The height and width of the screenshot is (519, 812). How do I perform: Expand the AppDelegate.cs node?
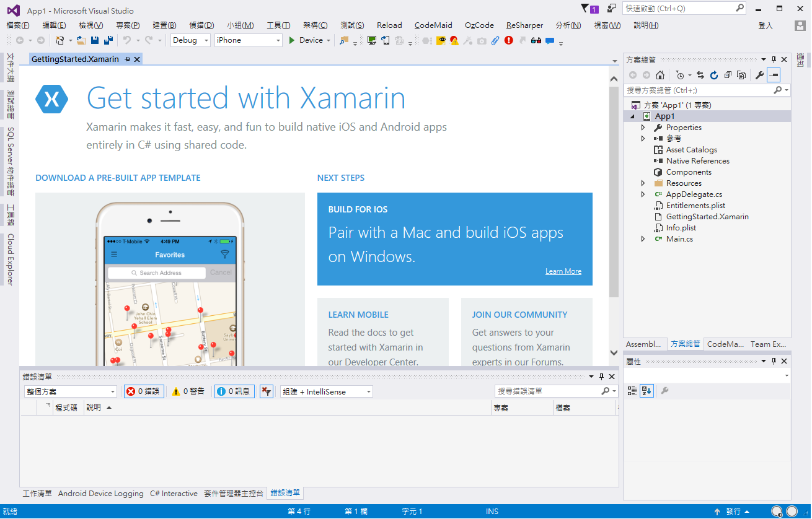[643, 194]
